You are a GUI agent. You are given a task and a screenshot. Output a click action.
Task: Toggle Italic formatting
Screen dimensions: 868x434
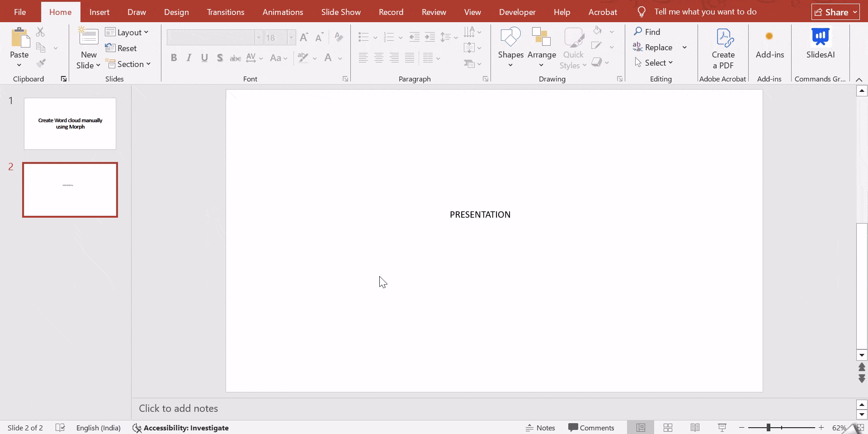coord(189,58)
